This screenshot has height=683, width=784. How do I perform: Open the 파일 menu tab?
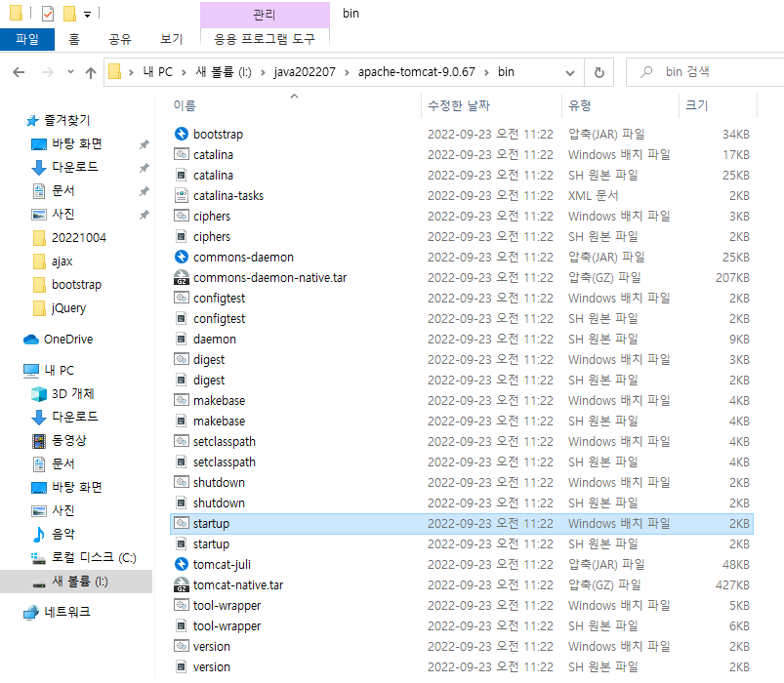[x=27, y=39]
